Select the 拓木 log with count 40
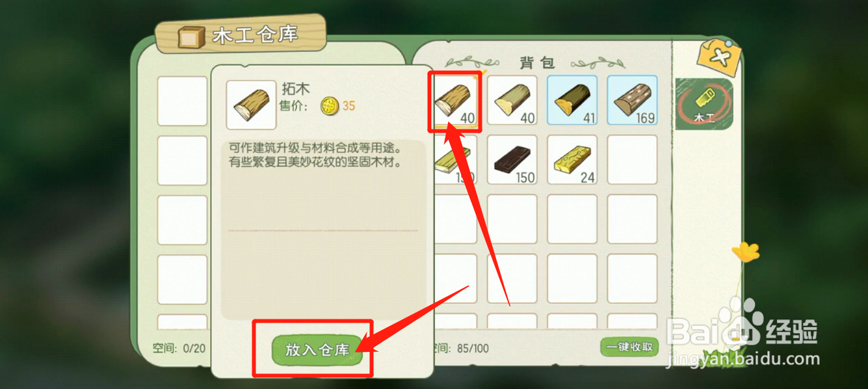 click(454, 100)
